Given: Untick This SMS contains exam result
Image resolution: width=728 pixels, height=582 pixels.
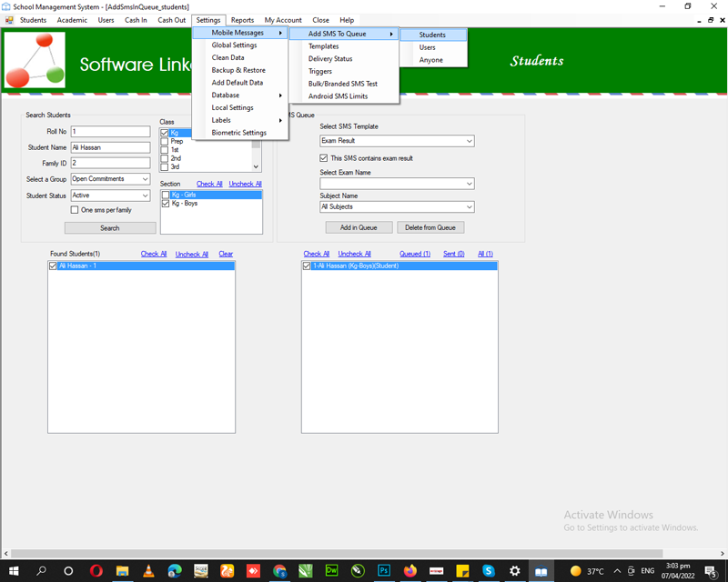Looking at the screenshot, I should click(324, 158).
